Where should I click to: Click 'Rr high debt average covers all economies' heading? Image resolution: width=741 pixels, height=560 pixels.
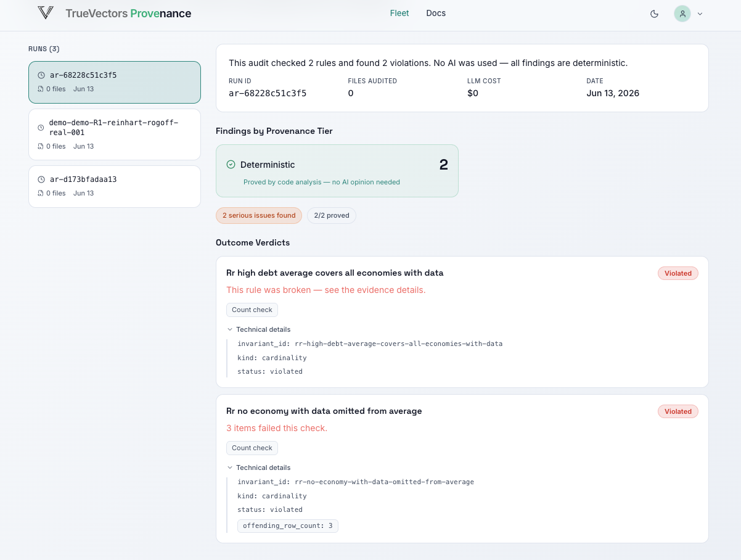pyautogui.click(x=335, y=273)
